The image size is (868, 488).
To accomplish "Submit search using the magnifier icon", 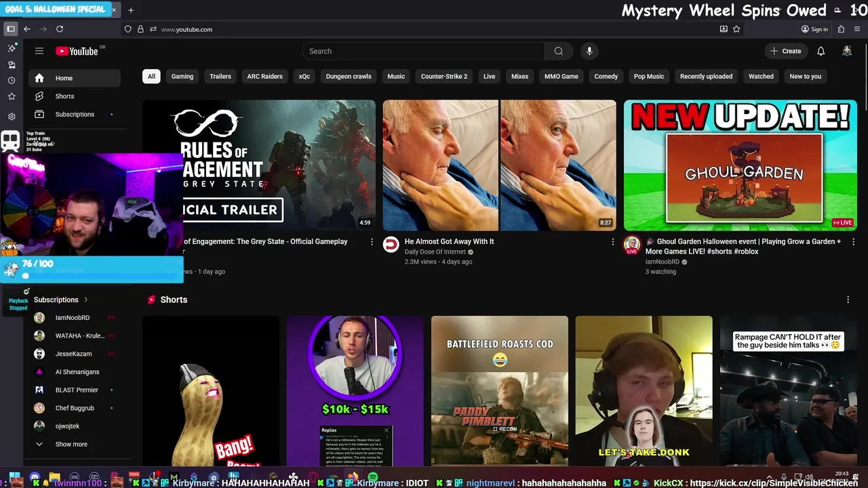I will click(x=558, y=51).
